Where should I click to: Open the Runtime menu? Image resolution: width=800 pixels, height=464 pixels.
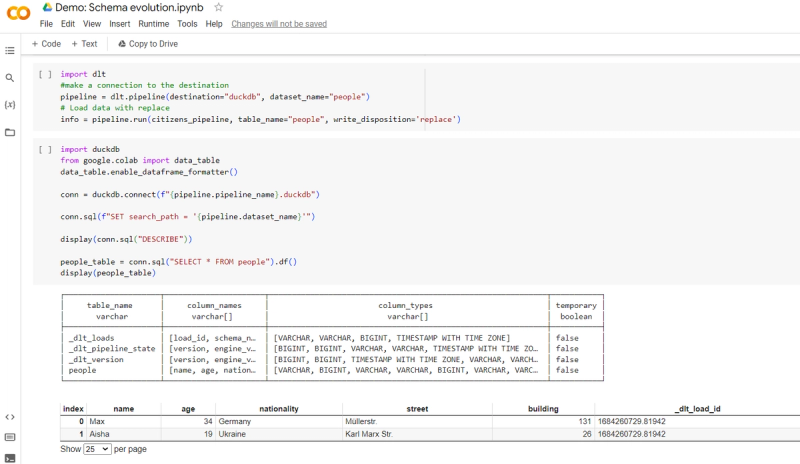pyautogui.click(x=154, y=24)
